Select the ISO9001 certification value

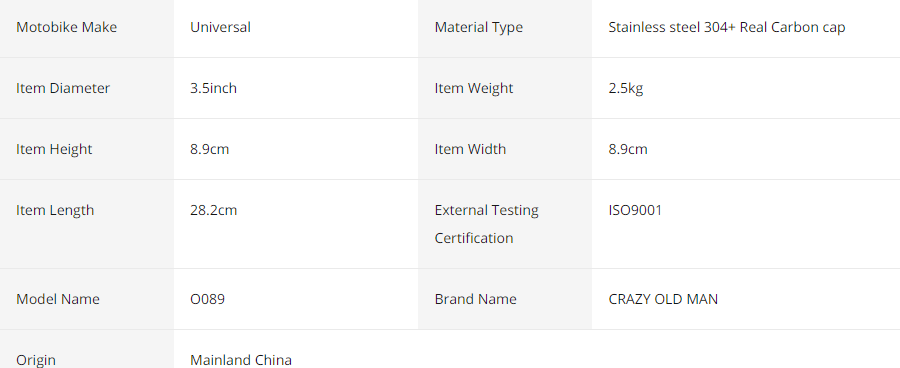click(635, 210)
